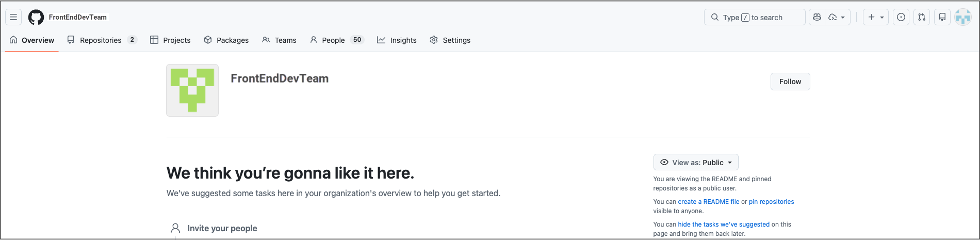Click the GitHub Octocat logo

[x=36, y=17]
